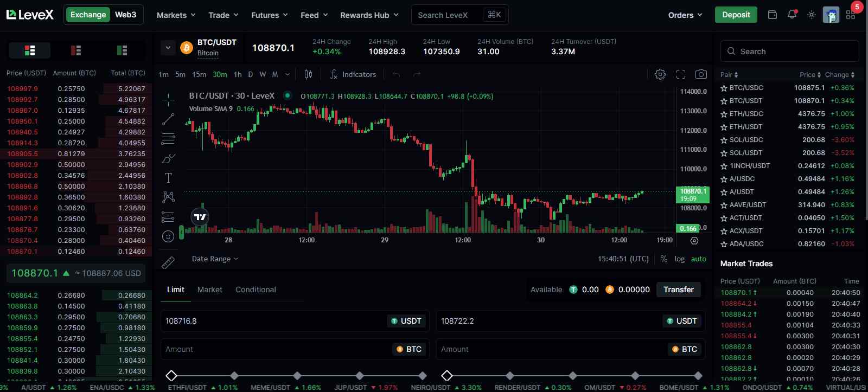Open the Indicators panel
Viewport: 868px width, 392px height.
353,74
